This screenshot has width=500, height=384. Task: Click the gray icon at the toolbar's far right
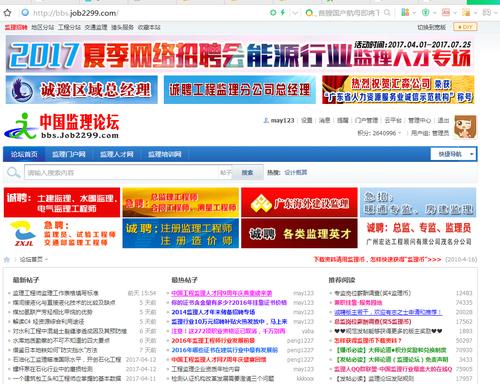(487, 13)
